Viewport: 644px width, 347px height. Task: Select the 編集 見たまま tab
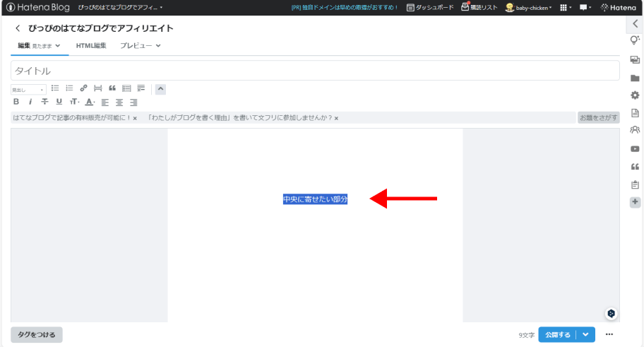39,46
